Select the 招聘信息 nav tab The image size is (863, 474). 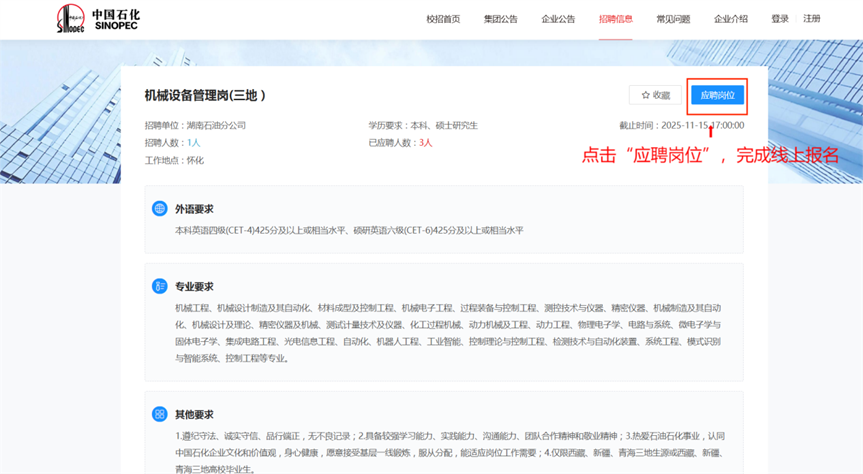(x=616, y=19)
